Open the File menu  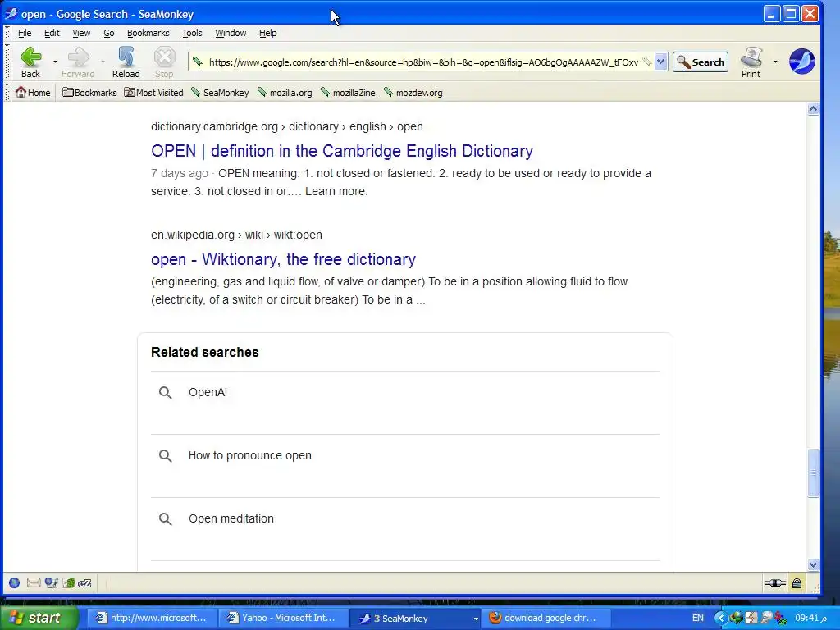[25, 33]
